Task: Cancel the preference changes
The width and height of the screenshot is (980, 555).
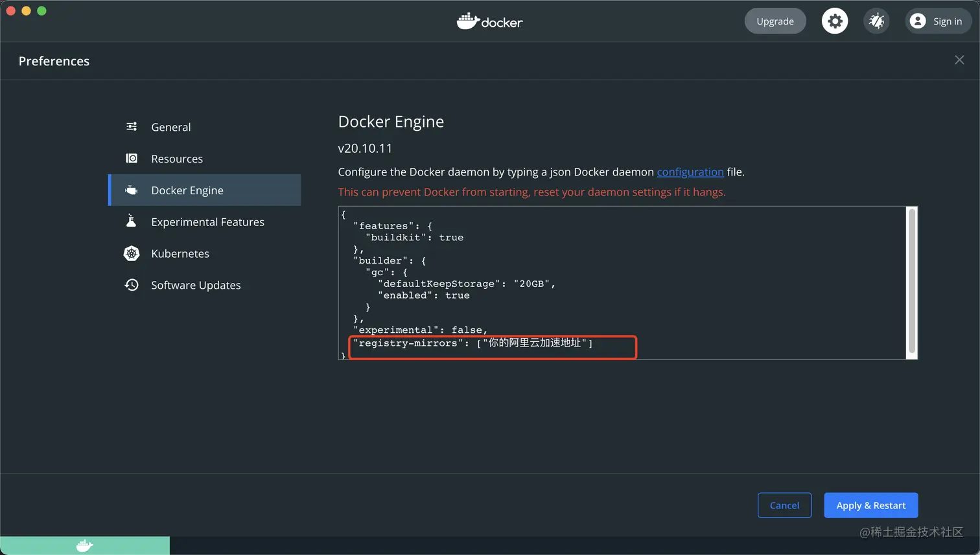Action: coord(784,505)
